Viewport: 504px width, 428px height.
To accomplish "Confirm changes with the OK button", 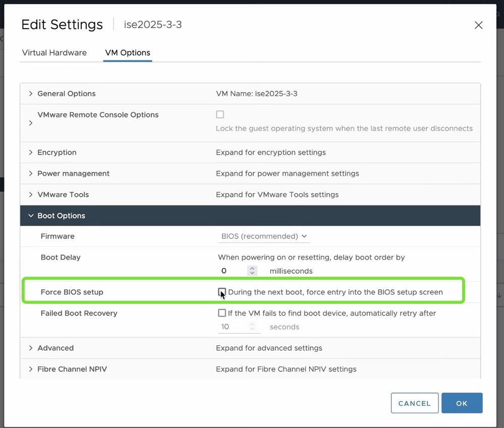I will pyautogui.click(x=462, y=403).
